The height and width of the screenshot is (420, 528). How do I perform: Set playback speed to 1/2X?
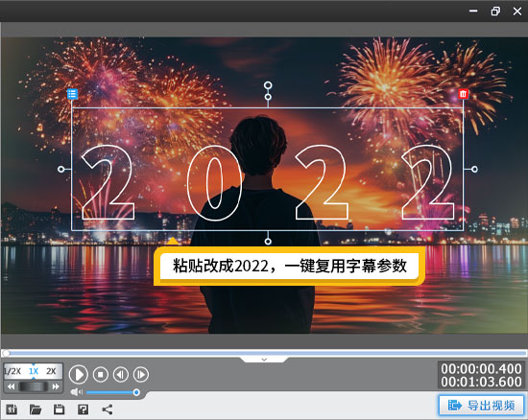[12, 371]
